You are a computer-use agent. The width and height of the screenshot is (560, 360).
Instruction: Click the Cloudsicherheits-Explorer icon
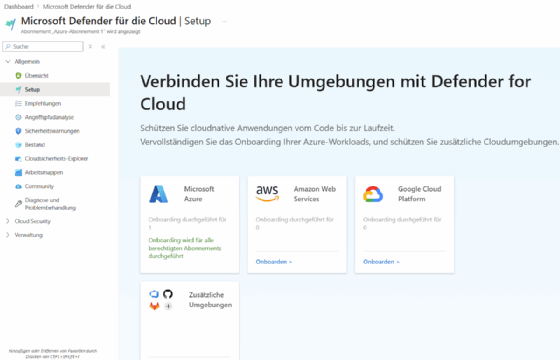click(x=18, y=159)
